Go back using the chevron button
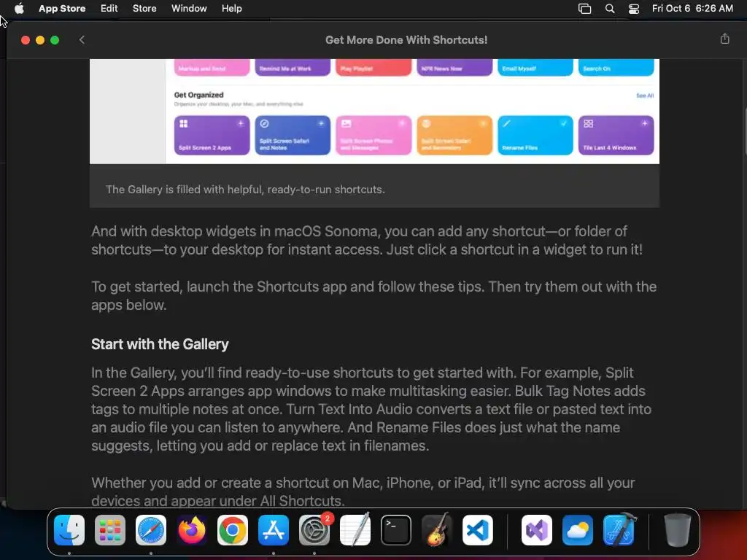 click(x=82, y=40)
